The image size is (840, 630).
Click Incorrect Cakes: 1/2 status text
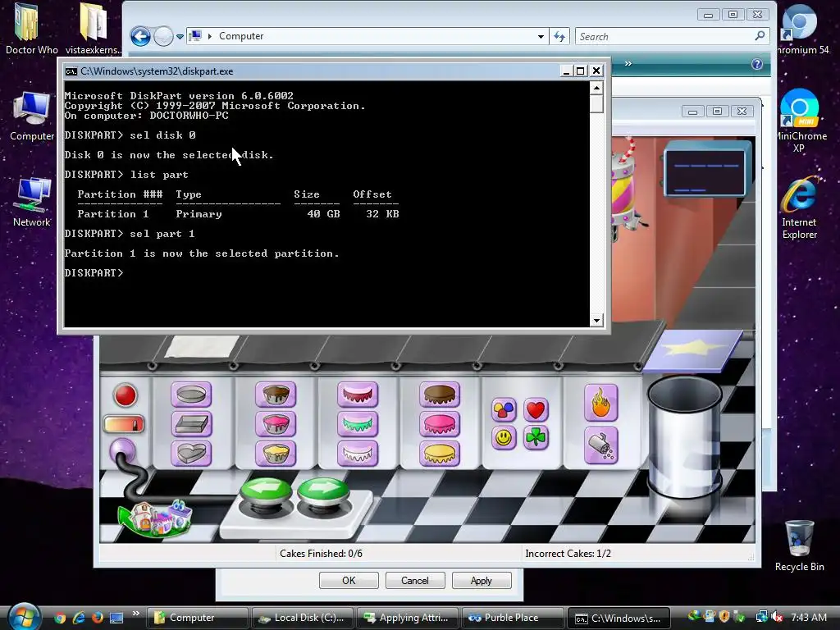click(568, 554)
